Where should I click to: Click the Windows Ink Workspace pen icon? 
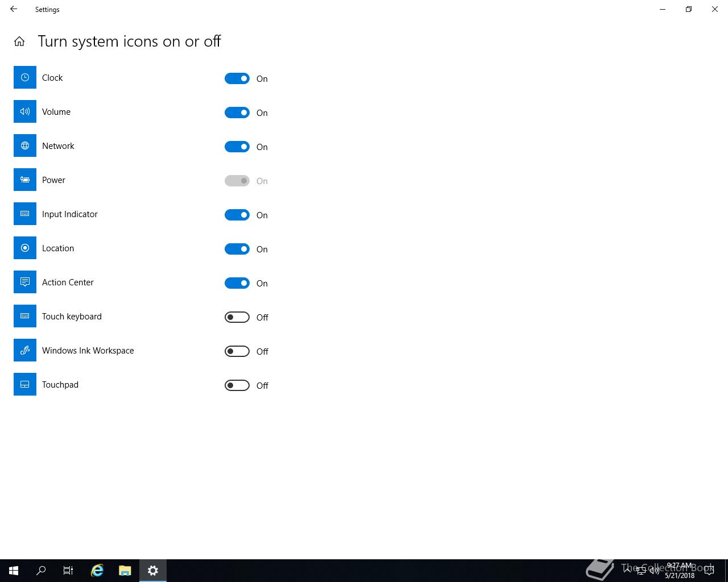coord(25,350)
